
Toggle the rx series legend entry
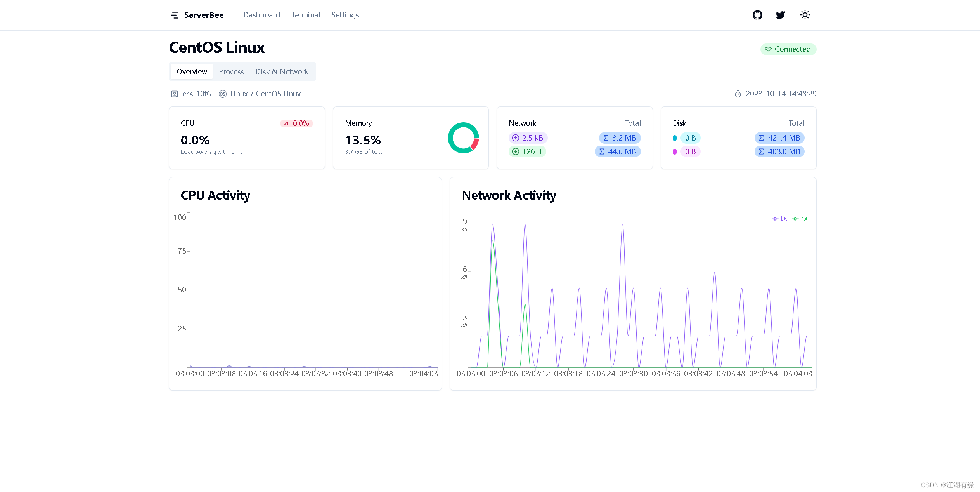(800, 219)
